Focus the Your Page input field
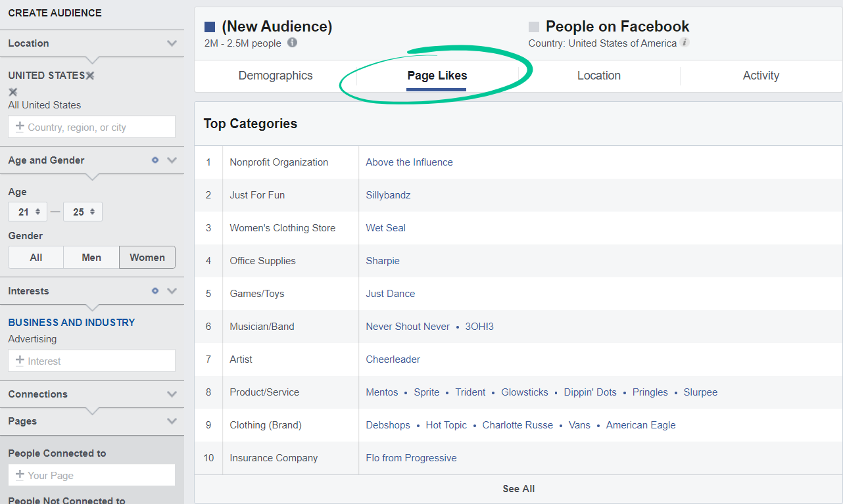The image size is (843, 504). coord(92,475)
